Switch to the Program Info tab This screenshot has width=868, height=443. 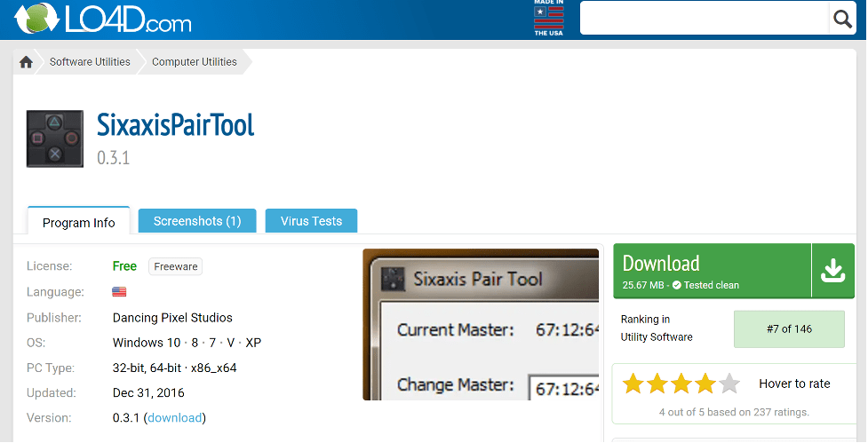(x=79, y=222)
